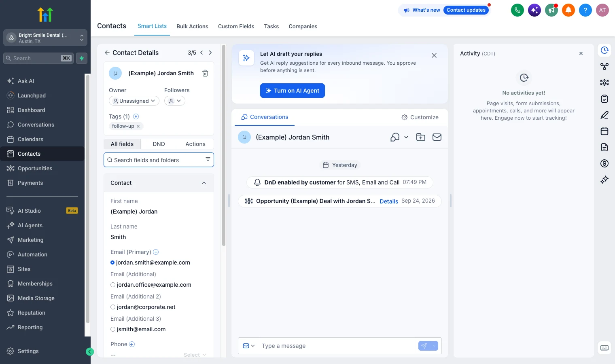Open the orange notifications bell

[568, 10]
